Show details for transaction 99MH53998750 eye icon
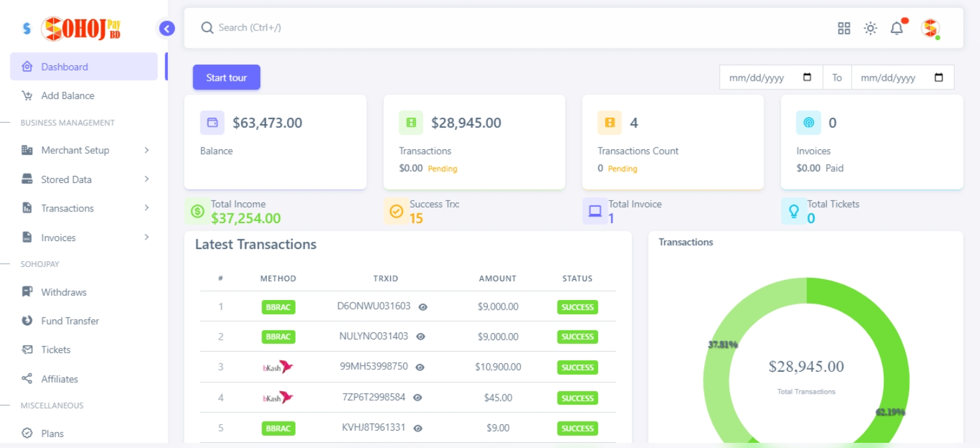The width and height of the screenshot is (980, 448). pyautogui.click(x=420, y=367)
